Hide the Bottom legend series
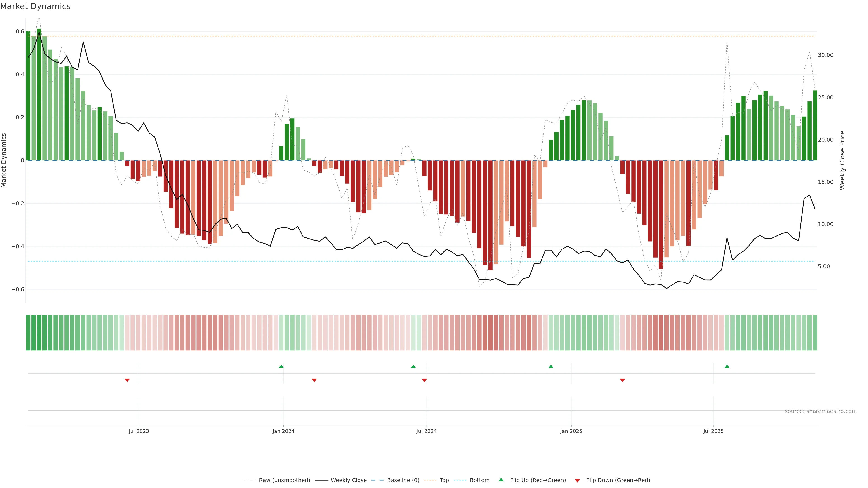The width and height of the screenshot is (868, 488). pyautogui.click(x=479, y=480)
